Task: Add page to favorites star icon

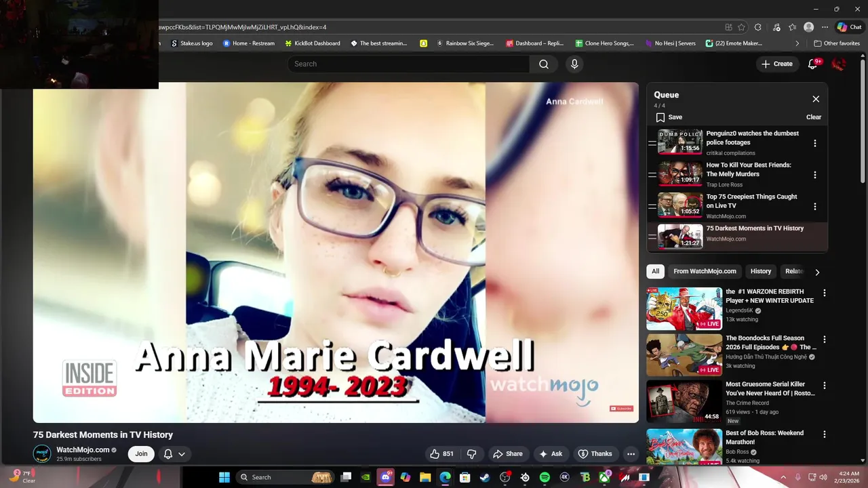Action: (741, 27)
